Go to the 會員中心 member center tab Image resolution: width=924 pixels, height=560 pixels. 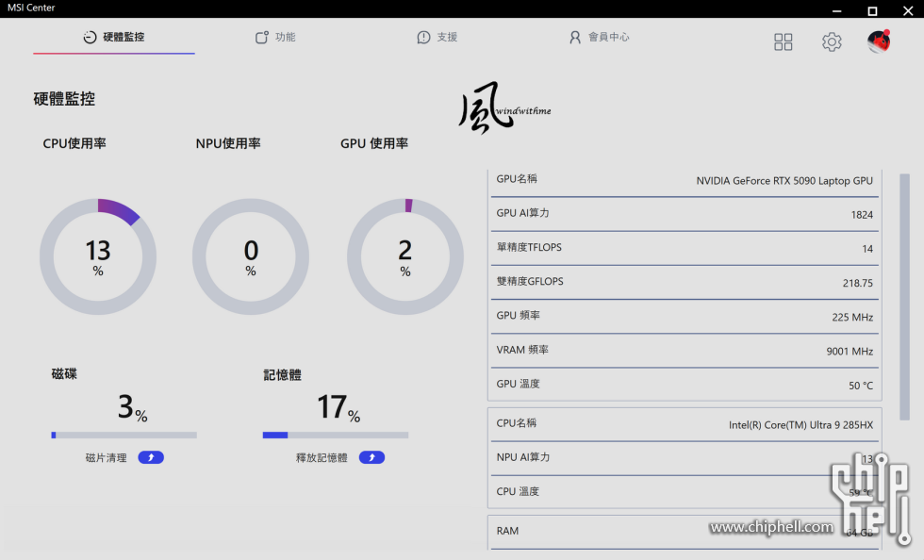pyautogui.click(x=600, y=37)
